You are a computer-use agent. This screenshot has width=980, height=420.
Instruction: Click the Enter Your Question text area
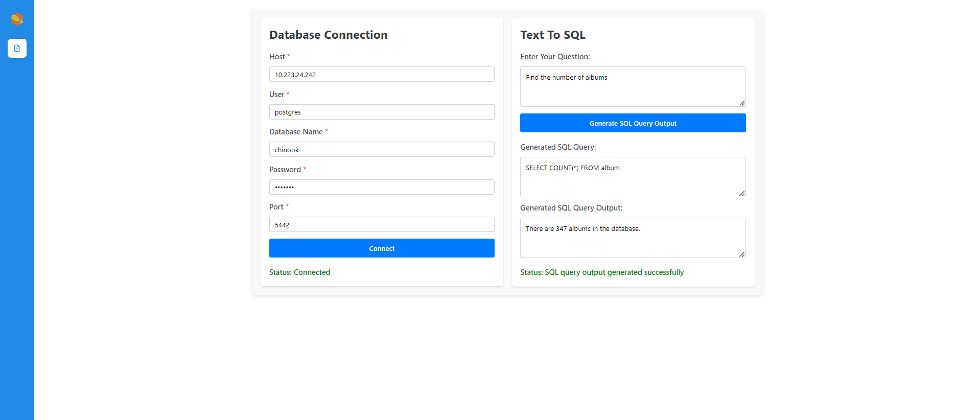coord(632,86)
